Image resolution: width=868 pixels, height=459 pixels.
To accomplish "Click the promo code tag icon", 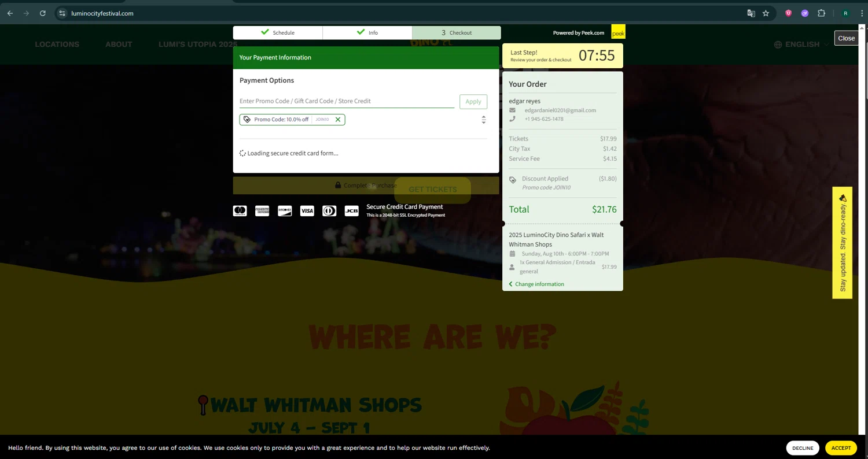I will pos(247,120).
